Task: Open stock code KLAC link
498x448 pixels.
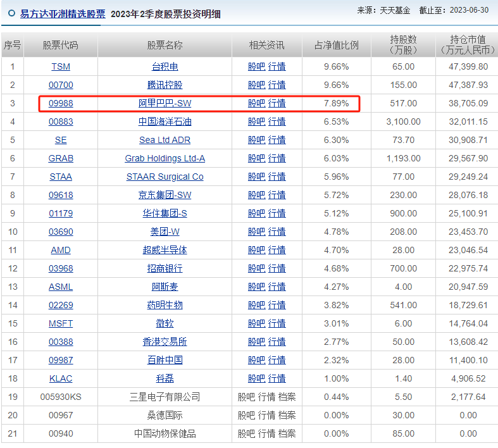Action: [61, 379]
